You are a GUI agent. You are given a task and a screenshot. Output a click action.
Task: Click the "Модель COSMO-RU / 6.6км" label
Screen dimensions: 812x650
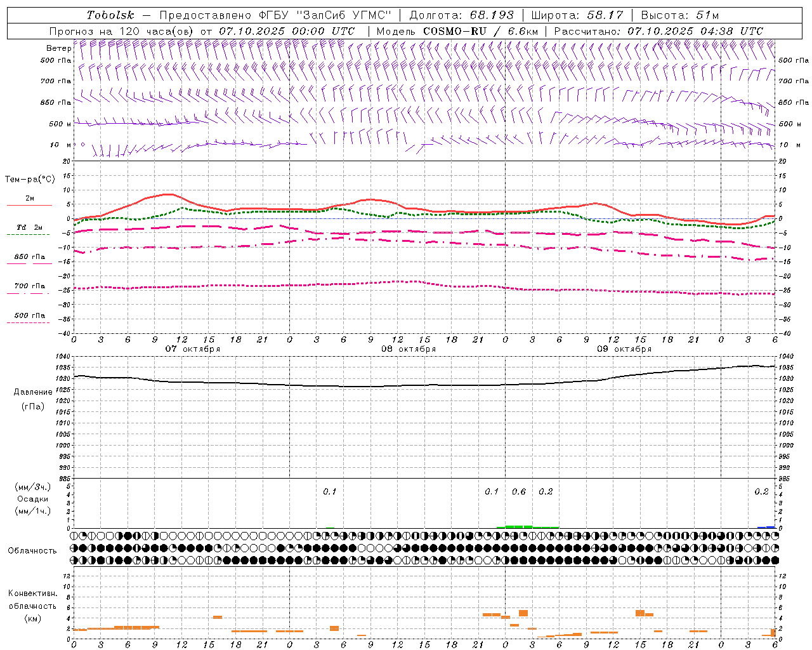click(457, 31)
